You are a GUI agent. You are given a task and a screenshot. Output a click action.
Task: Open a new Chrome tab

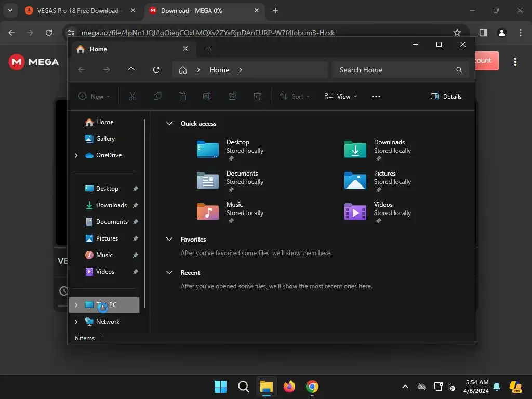[275, 10]
